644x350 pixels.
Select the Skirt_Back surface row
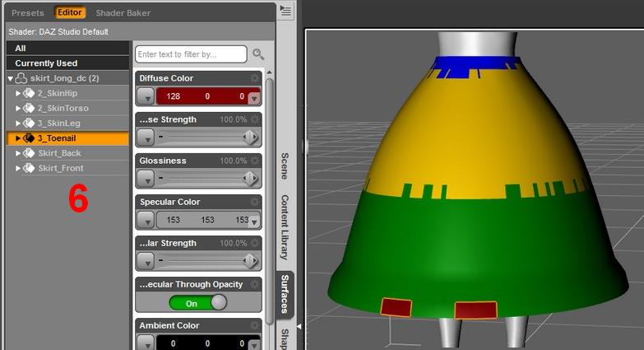[67, 153]
